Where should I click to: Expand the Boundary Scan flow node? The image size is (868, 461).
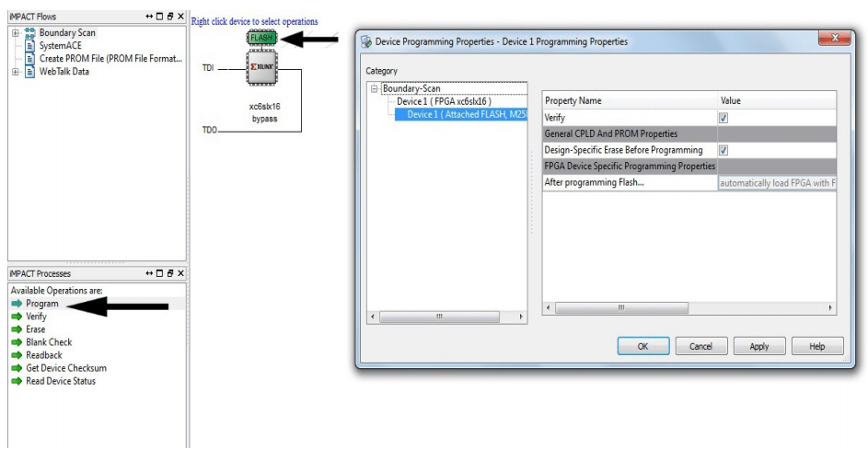[x=16, y=33]
